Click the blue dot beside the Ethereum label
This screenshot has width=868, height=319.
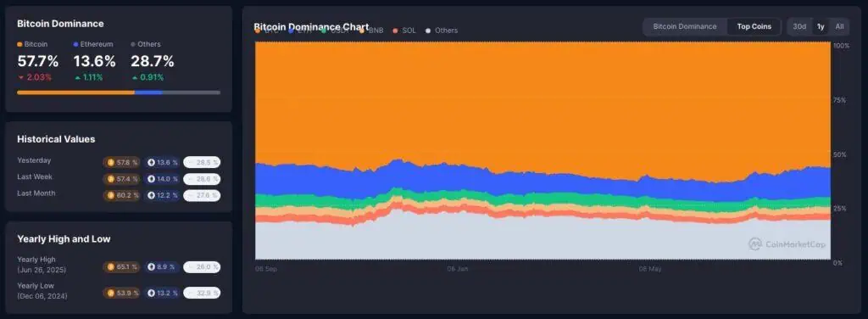pyautogui.click(x=75, y=44)
